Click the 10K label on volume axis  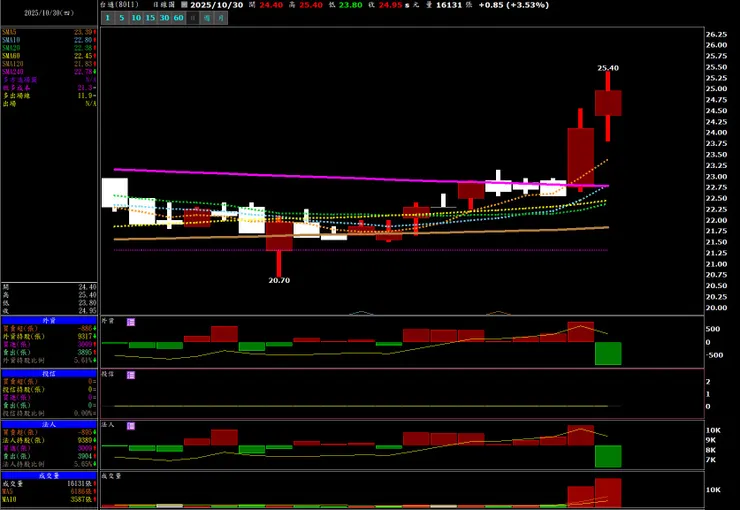tap(713, 490)
